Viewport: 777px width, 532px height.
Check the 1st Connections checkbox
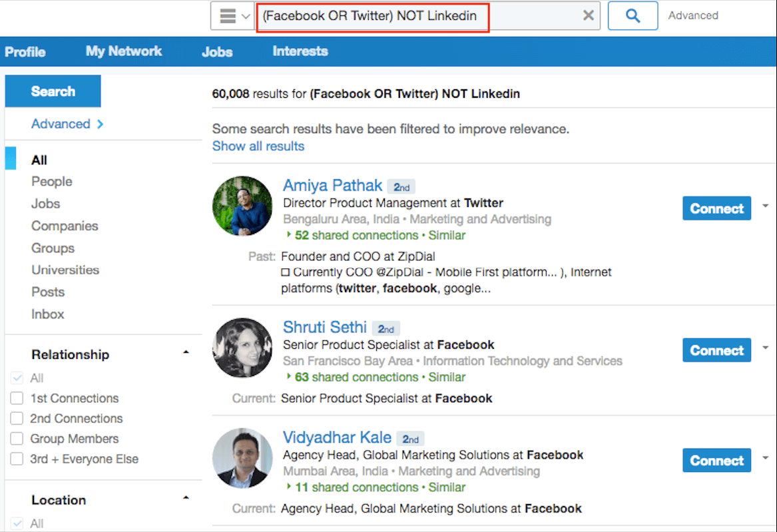[x=17, y=398]
